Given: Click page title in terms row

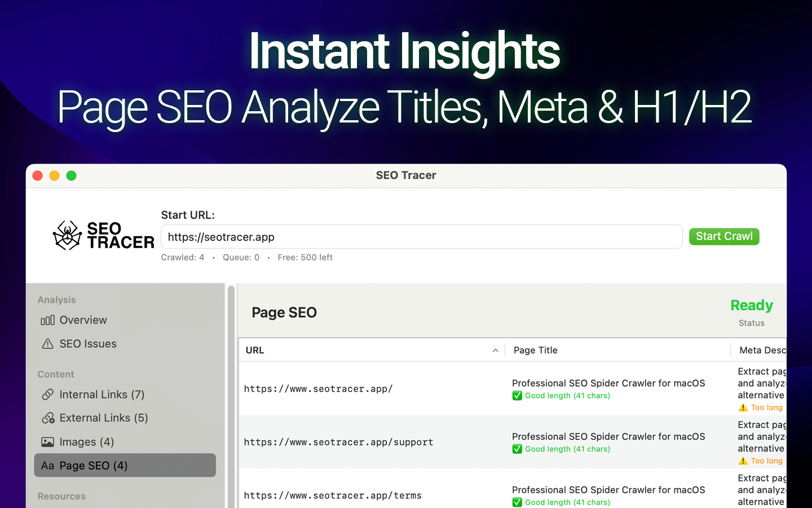Looking at the screenshot, I should 608,490.
